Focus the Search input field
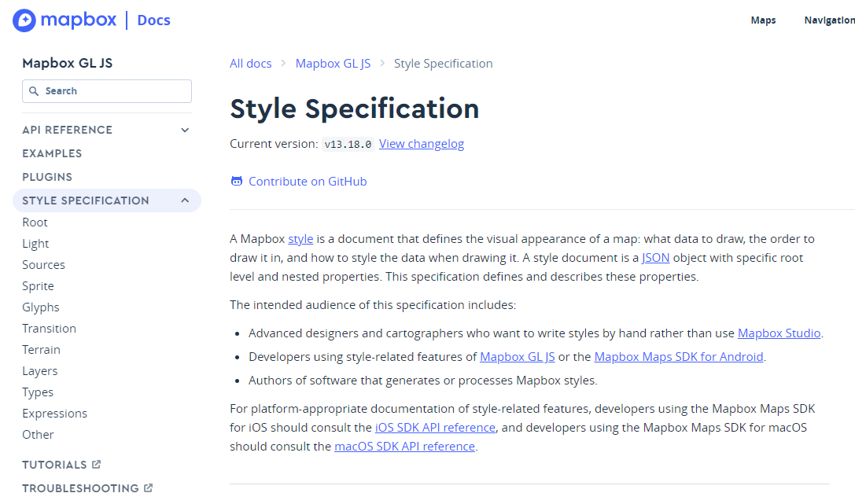 tap(107, 91)
